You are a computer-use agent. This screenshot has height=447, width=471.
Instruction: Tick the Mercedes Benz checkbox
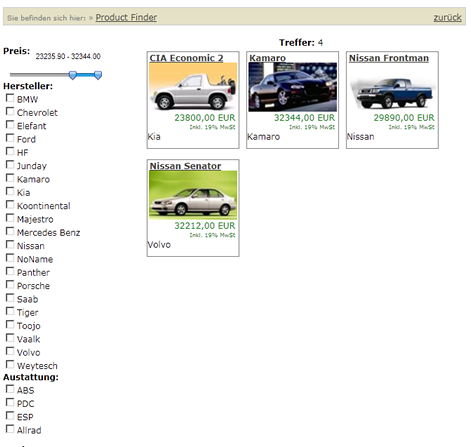[10, 231]
